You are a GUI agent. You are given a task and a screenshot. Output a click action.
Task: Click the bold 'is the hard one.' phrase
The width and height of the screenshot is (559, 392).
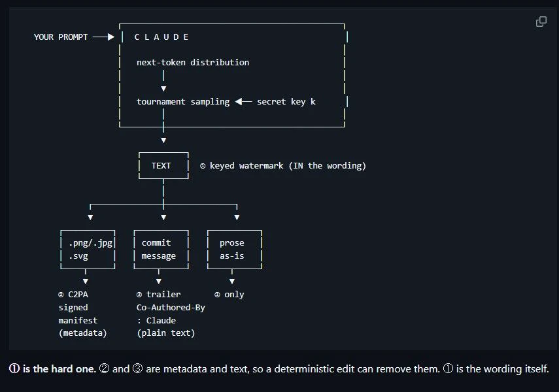click(59, 369)
